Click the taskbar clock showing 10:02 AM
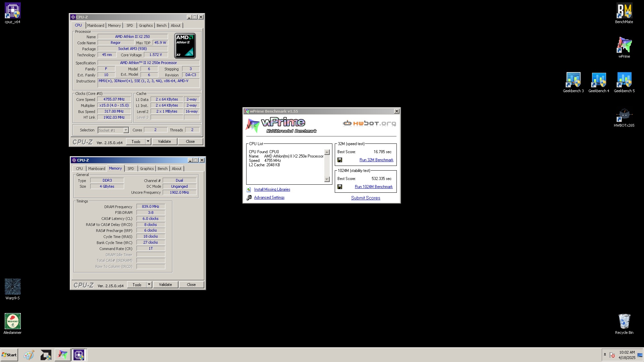This screenshot has height=362, width=644. (627, 355)
